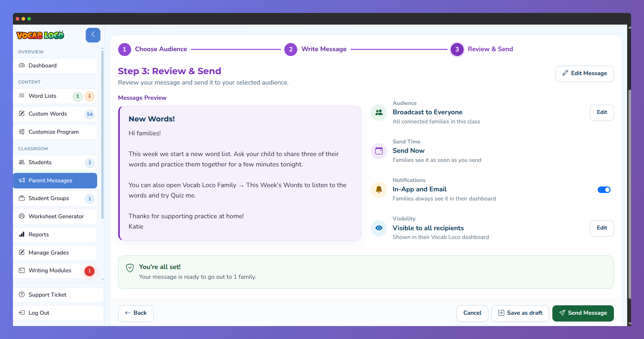644x339 pixels.
Task: Open Students page
Action: (x=55, y=163)
